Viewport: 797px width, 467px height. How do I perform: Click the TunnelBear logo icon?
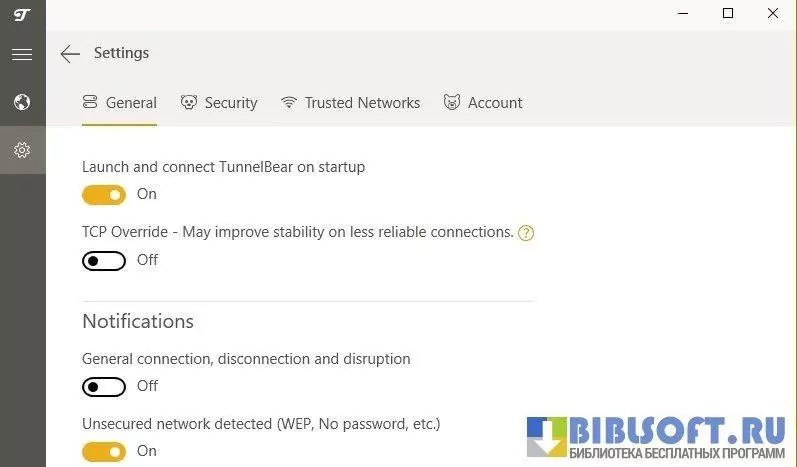(x=22, y=14)
